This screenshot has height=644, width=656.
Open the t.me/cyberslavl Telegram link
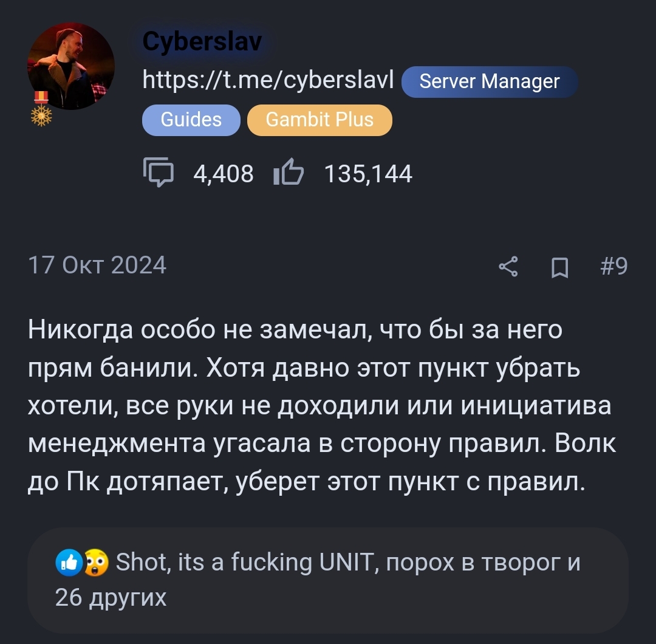[268, 80]
